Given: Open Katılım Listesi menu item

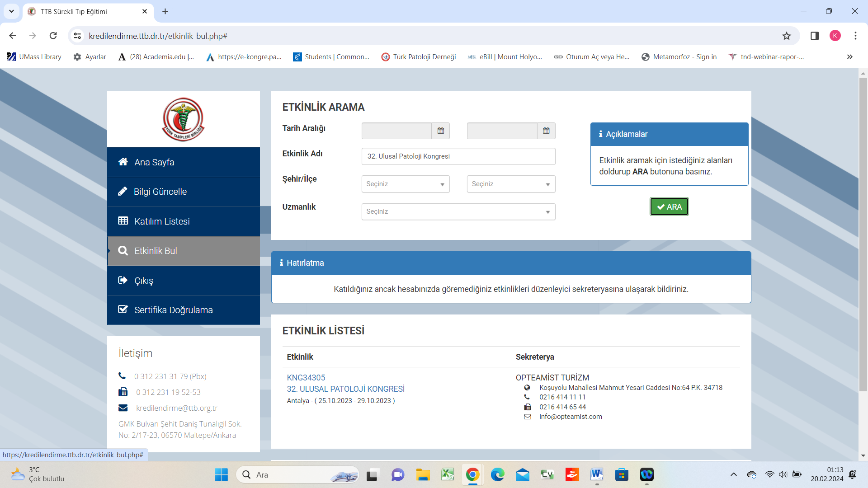Looking at the screenshot, I should coord(162,221).
